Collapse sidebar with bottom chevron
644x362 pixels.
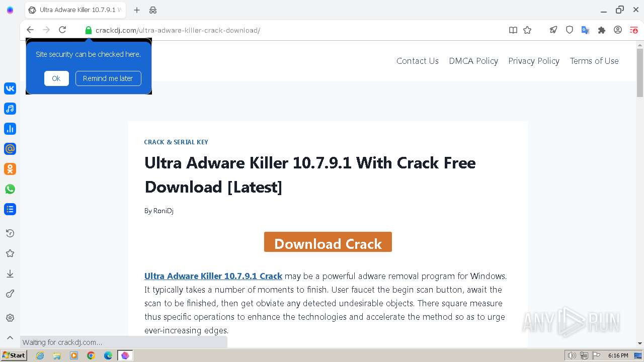coord(10,338)
